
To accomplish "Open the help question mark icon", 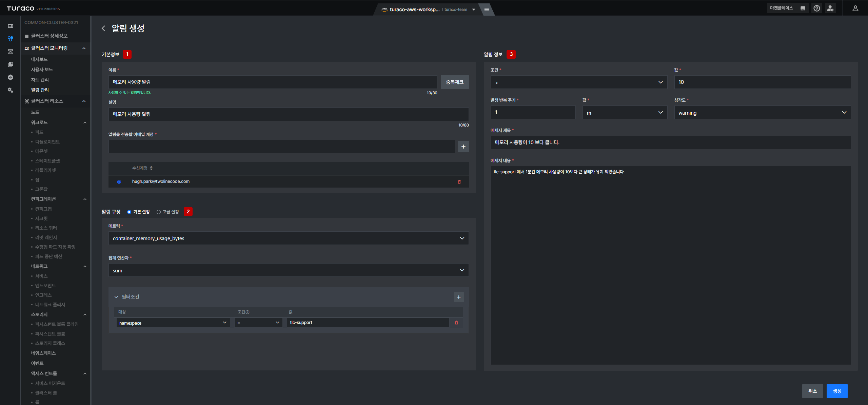I will point(816,8).
